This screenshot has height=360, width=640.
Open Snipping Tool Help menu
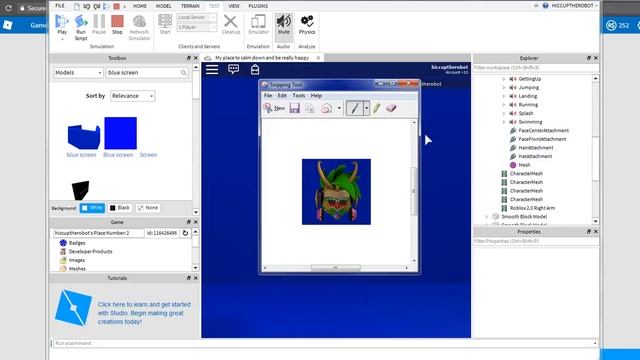(316, 96)
